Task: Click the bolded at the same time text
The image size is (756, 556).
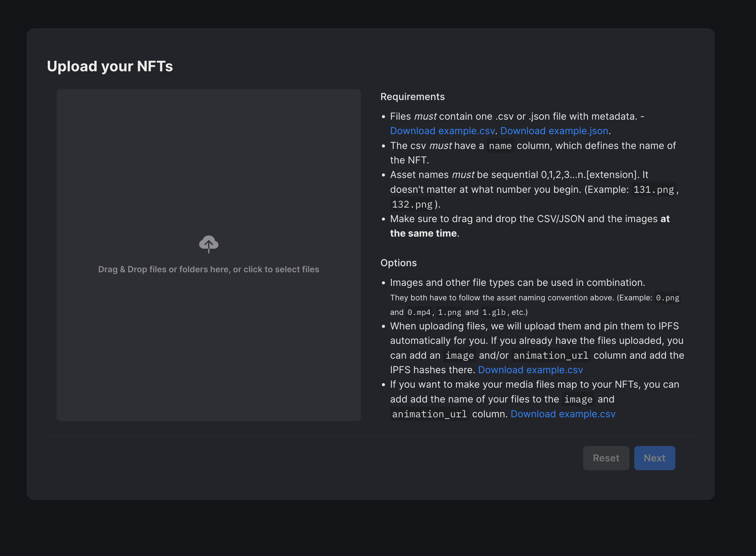Action: [x=423, y=233]
